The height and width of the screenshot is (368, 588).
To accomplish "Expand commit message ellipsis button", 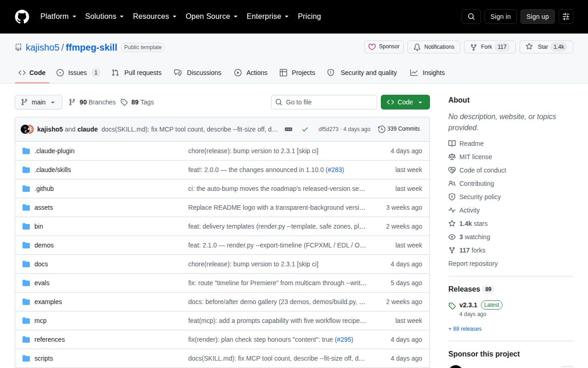I will [288, 129].
